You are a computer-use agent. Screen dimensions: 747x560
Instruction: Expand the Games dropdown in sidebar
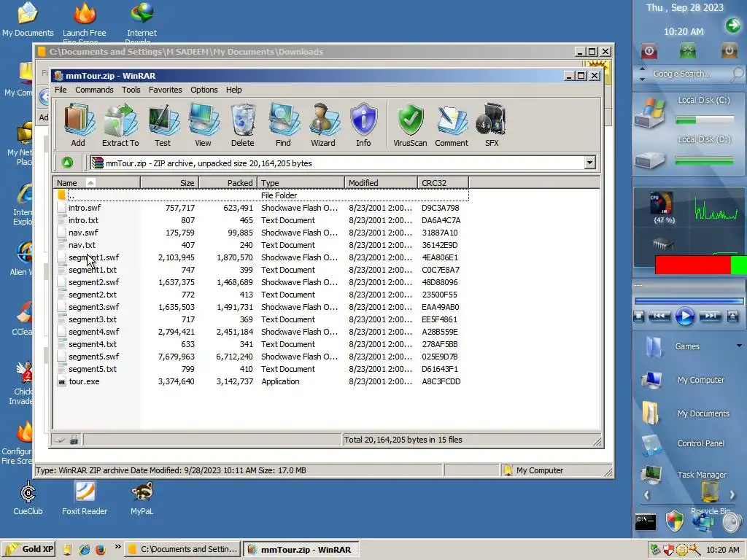(x=739, y=346)
